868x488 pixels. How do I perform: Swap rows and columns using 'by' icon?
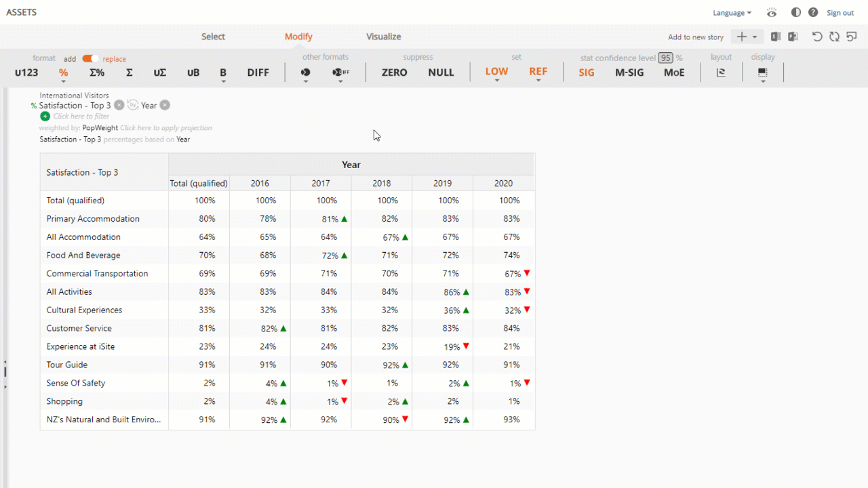(x=133, y=105)
